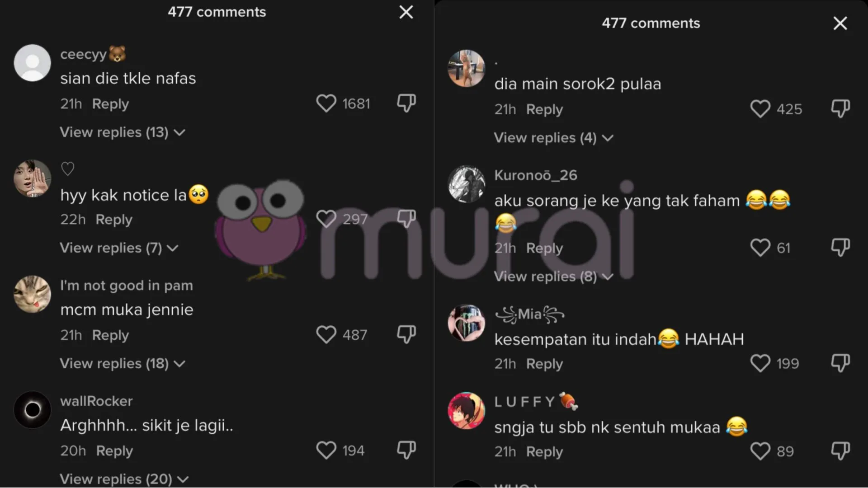The width and height of the screenshot is (868, 488).
Task: Reply to Mia's comment
Action: click(544, 364)
